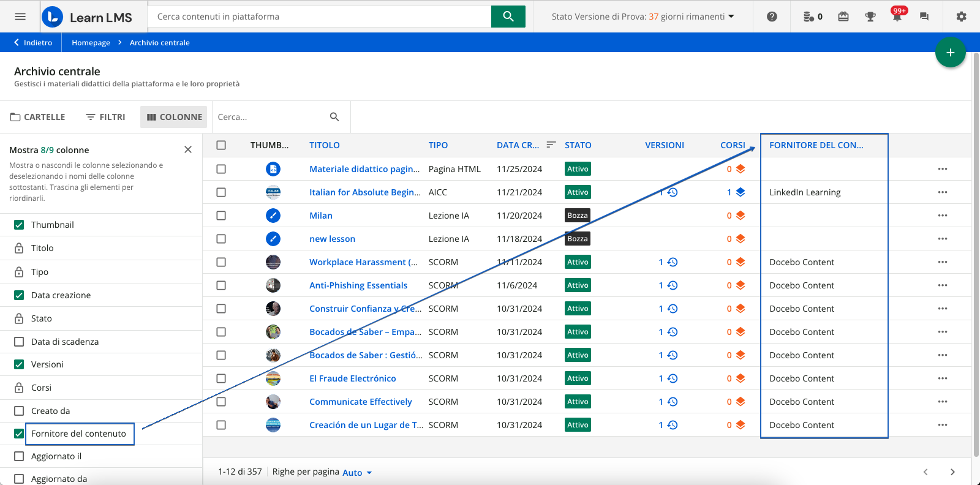980x485 pixels.
Task: Open Materiale didattico pagin... title link
Action: coord(364,169)
